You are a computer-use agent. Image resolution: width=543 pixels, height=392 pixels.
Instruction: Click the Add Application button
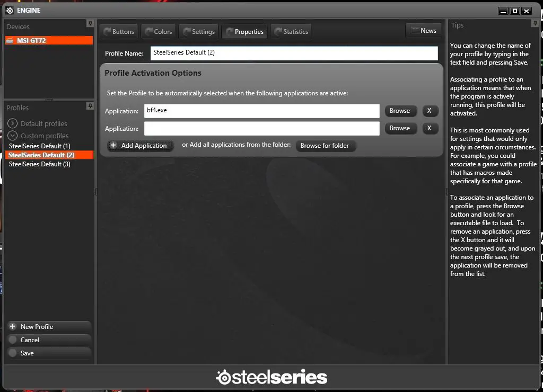coord(140,146)
